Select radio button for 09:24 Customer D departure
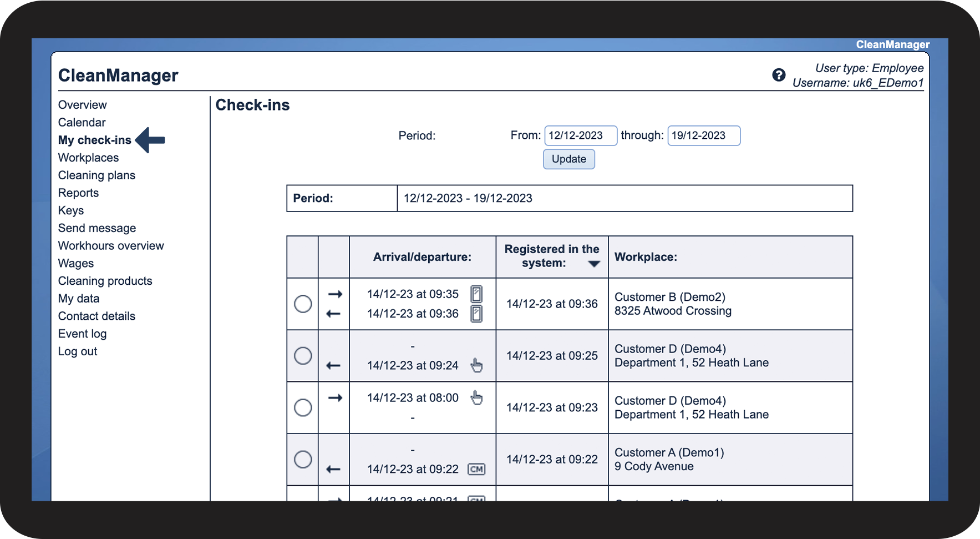Screen dimensions: 980x539 (x=303, y=356)
